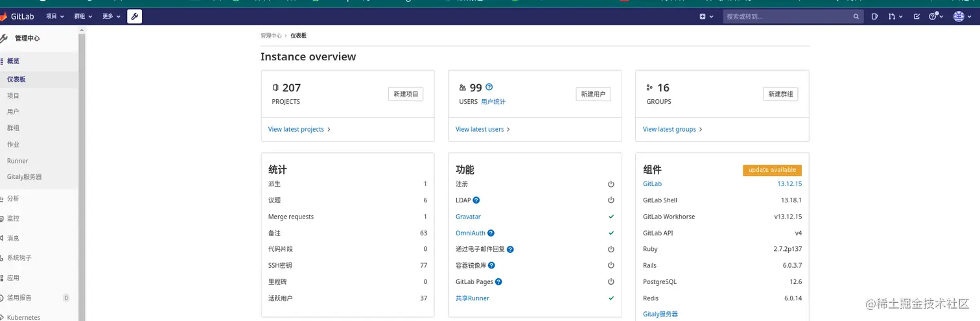
Task: Open the Gravatar link
Action: point(468,217)
